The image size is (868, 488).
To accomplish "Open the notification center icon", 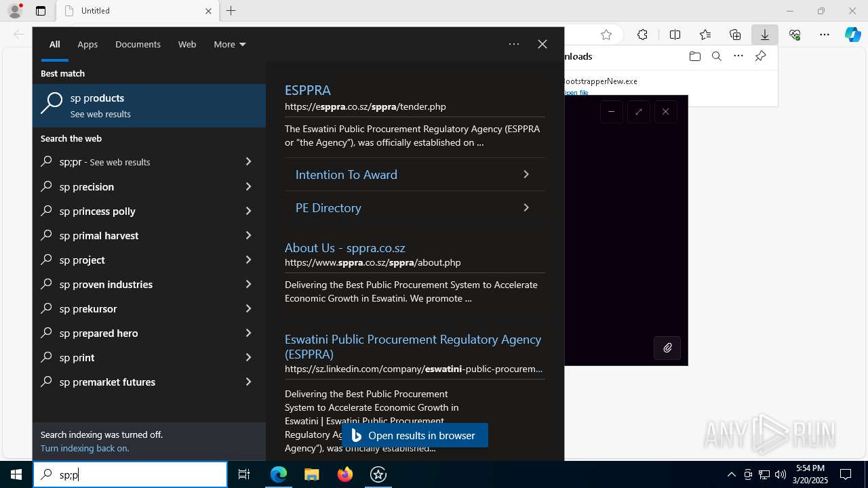I will (x=846, y=474).
